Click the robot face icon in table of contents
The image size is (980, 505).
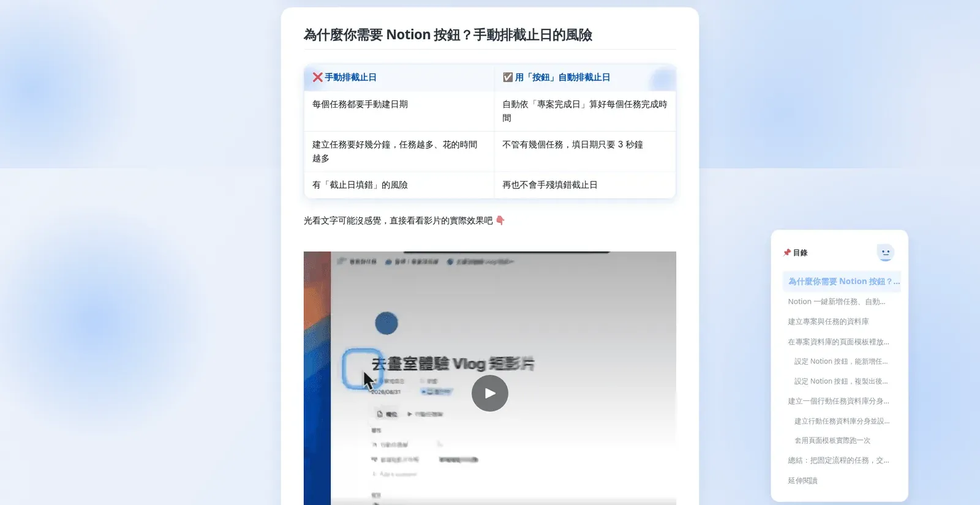click(885, 252)
